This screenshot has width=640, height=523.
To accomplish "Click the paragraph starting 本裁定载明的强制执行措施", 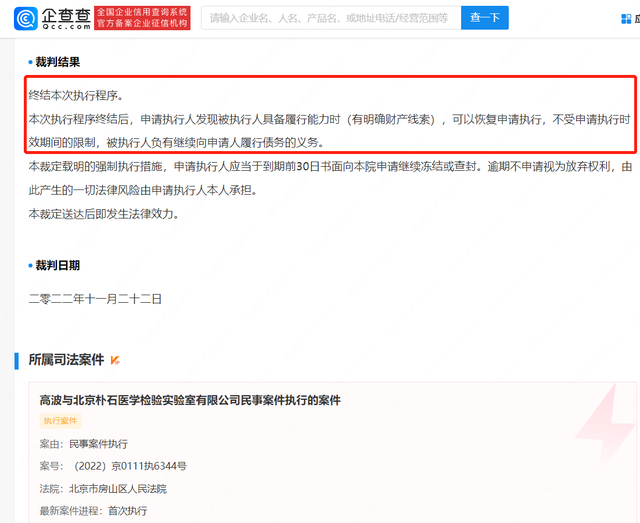I will [330, 178].
